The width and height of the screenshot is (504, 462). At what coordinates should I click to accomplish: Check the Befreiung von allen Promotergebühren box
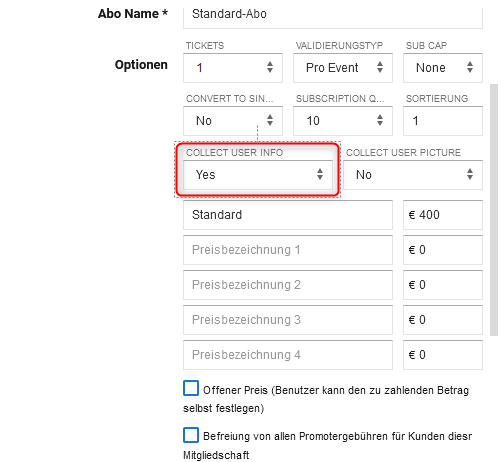click(x=191, y=435)
